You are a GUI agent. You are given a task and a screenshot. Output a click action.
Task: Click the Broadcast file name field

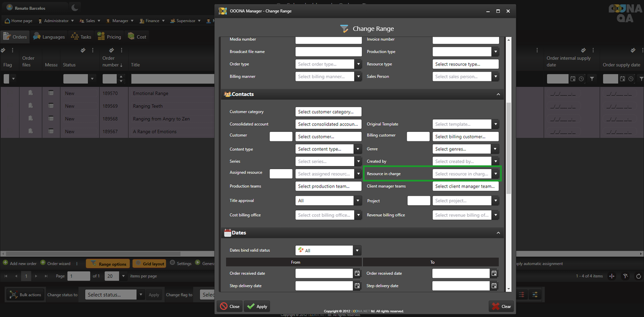[x=328, y=52]
